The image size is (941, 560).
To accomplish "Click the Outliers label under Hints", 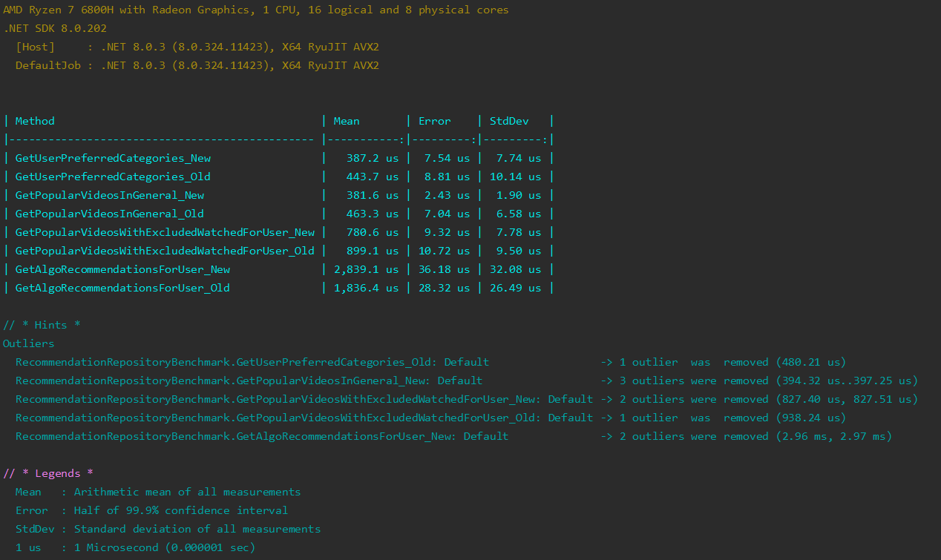I will [x=28, y=343].
